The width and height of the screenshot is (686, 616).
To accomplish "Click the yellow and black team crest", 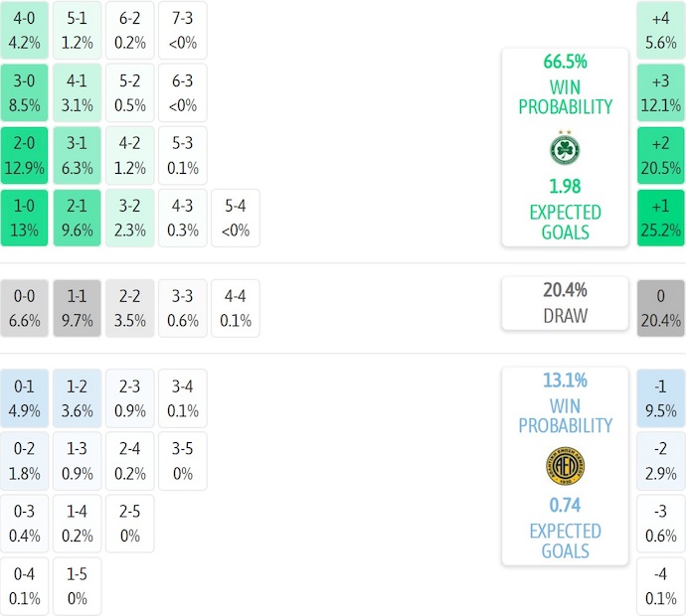I will 565,466.
